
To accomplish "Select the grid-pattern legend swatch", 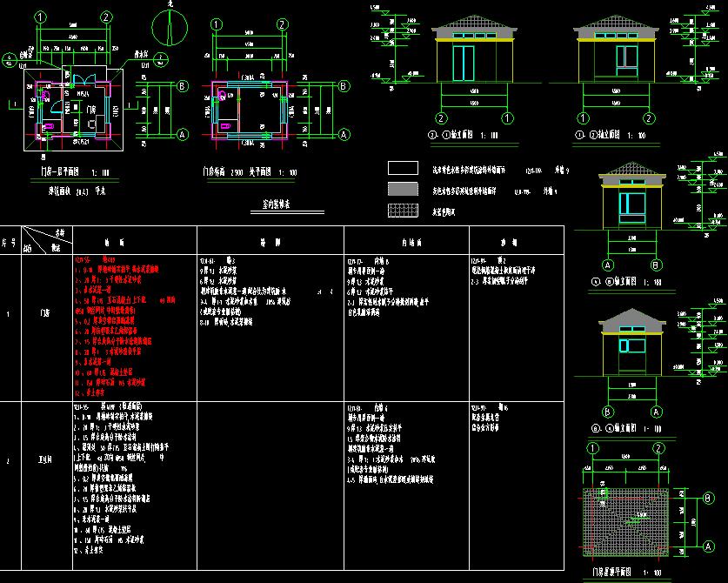I will [x=401, y=211].
